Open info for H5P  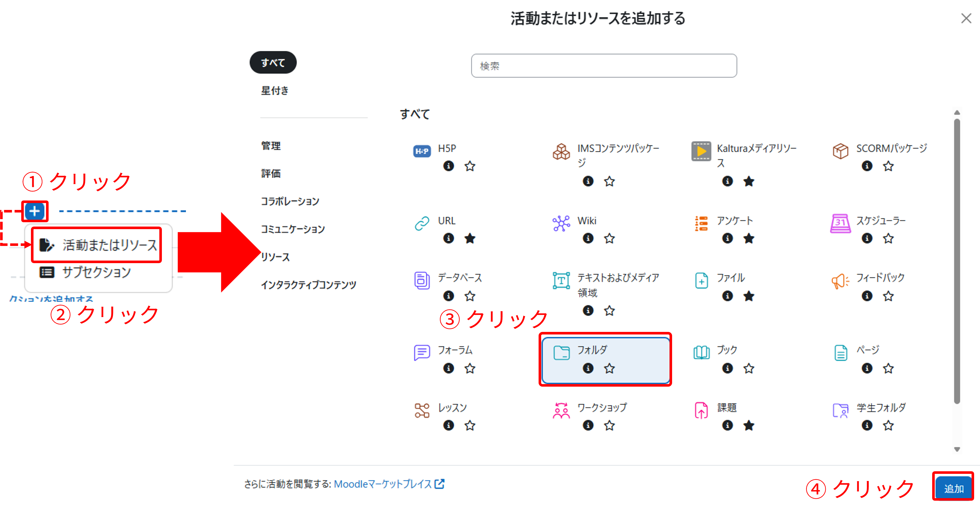point(449,166)
